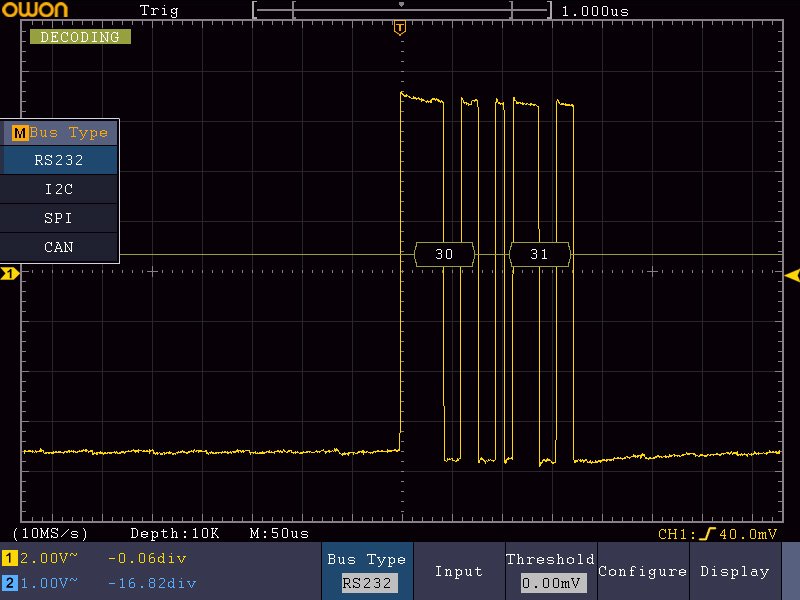Select RS232 in the Bus Type list
Viewport: 800px width, 600px height.
59,160
